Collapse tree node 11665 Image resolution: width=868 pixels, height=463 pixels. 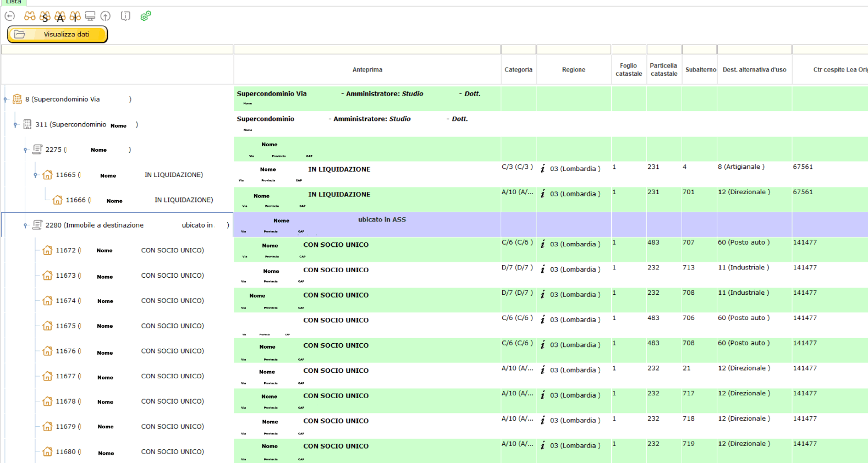coord(35,175)
